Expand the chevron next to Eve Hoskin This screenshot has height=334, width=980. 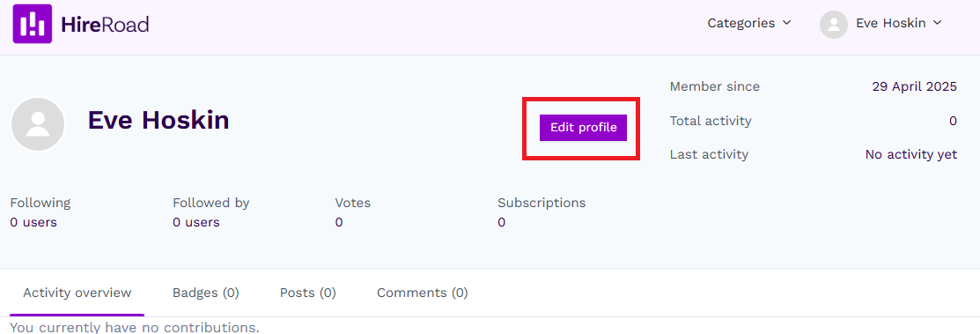pyautogui.click(x=937, y=23)
